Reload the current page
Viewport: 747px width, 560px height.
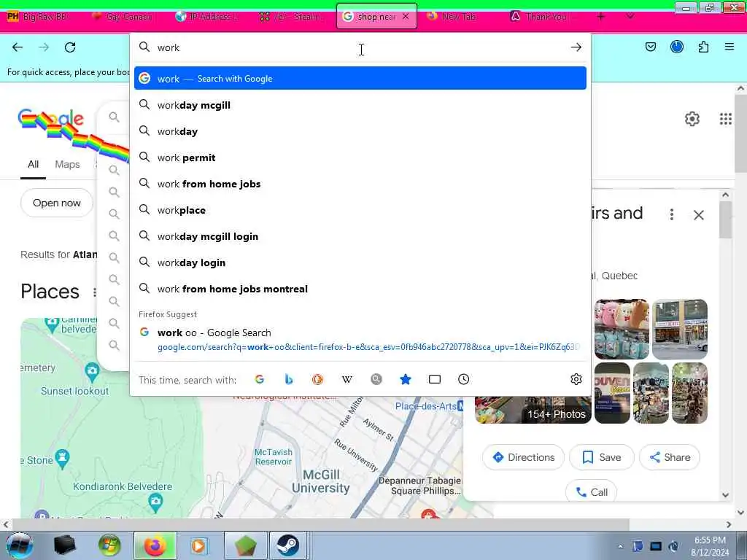pos(70,47)
